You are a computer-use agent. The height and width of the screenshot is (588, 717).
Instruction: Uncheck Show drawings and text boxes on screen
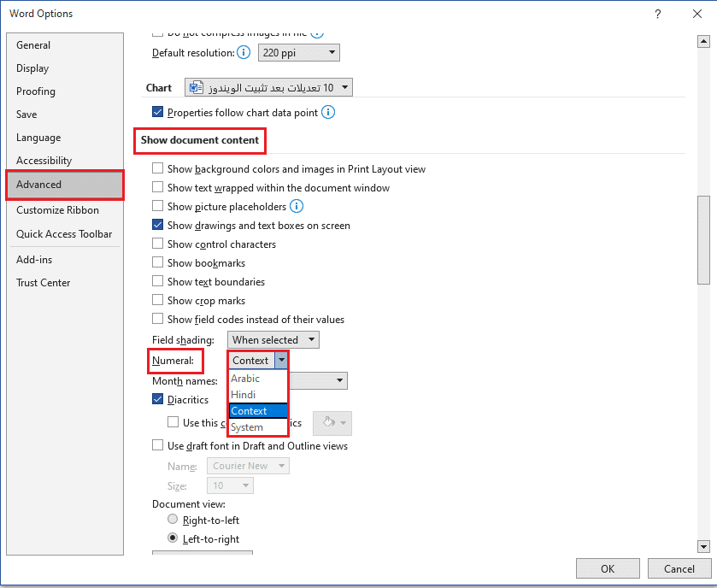(157, 226)
